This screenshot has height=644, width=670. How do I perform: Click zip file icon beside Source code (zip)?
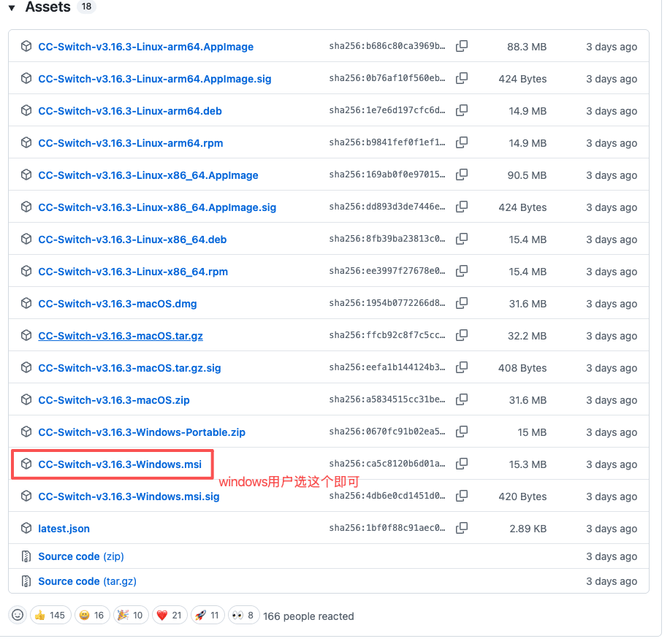(26, 557)
